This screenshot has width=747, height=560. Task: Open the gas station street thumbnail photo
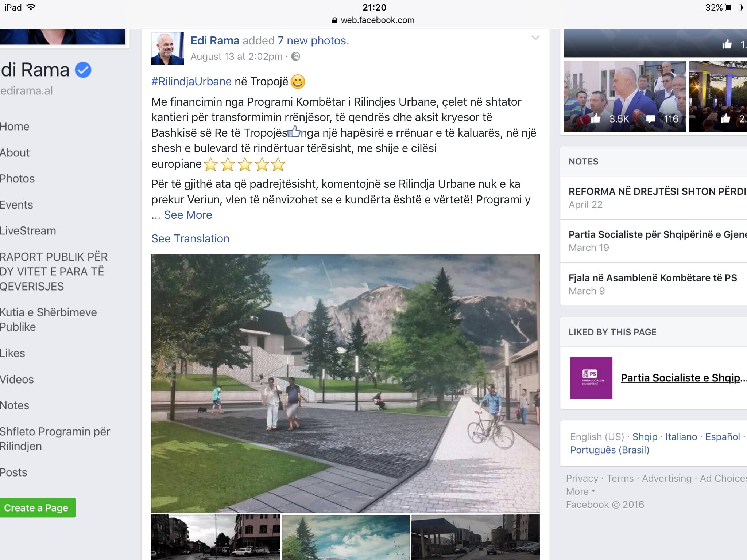tap(476, 537)
